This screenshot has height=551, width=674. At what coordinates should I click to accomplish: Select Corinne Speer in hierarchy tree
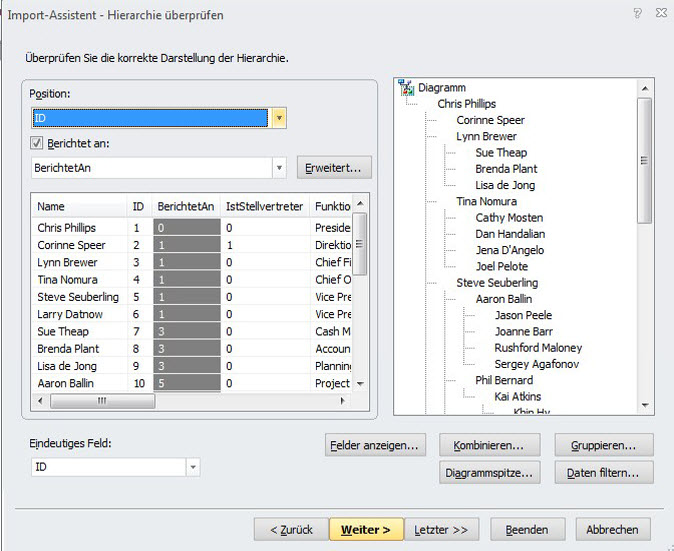click(x=490, y=120)
